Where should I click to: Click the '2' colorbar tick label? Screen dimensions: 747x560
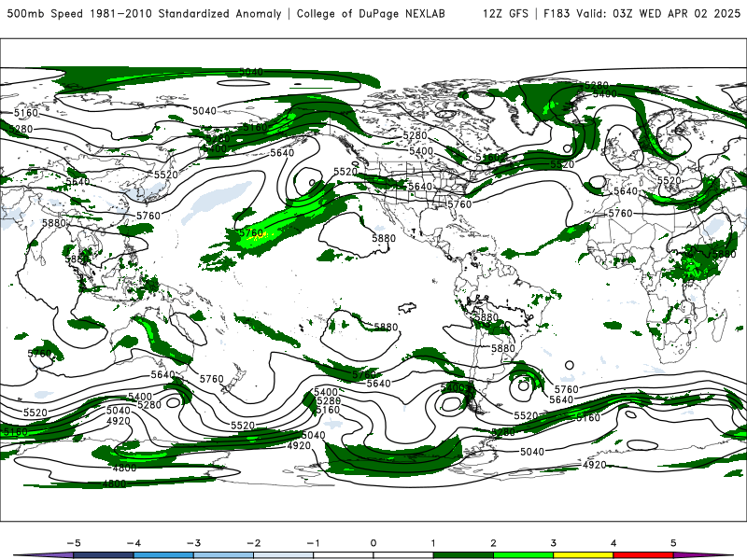[494, 543]
